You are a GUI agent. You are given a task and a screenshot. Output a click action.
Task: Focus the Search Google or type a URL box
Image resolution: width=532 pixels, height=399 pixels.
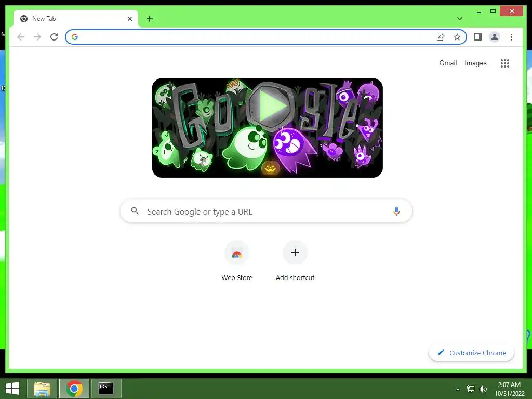[x=267, y=211]
